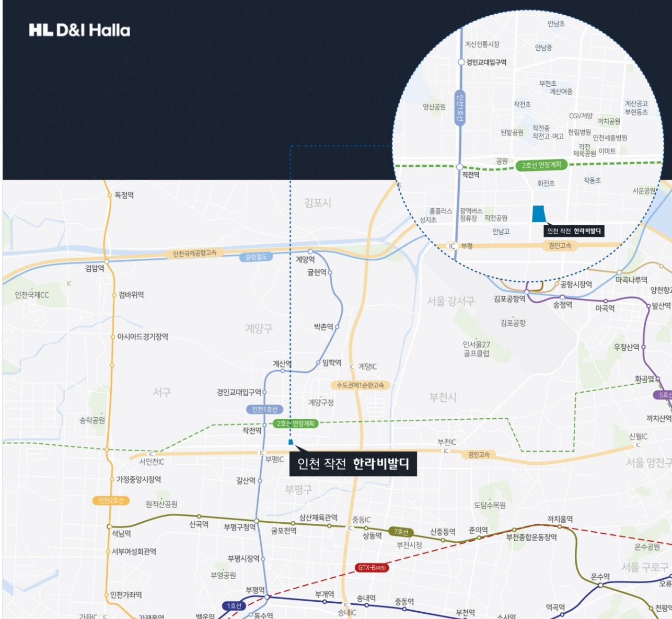Select the 춘의역 station label
This screenshot has height=619, width=672.
(478, 530)
